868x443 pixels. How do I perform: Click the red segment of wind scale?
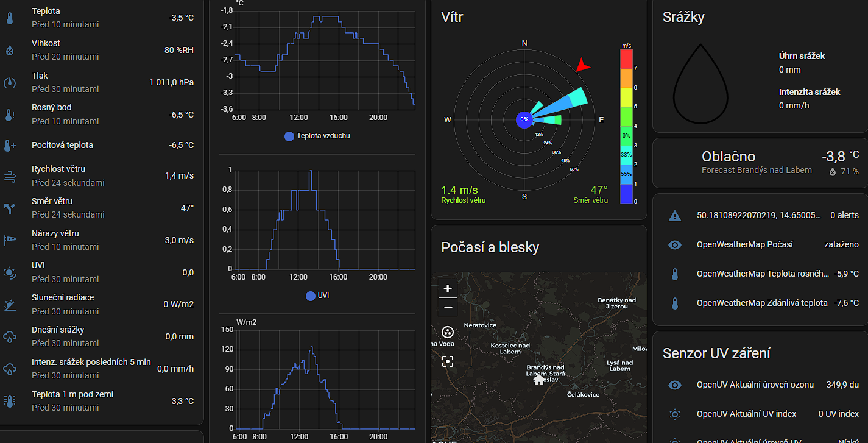point(626,58)
